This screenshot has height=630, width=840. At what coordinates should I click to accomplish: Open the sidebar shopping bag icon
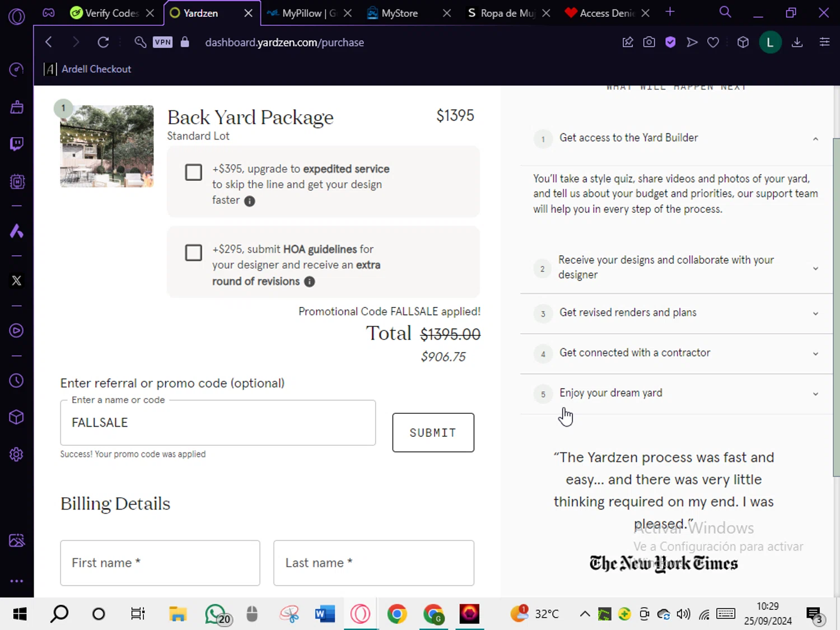(17, 107)
